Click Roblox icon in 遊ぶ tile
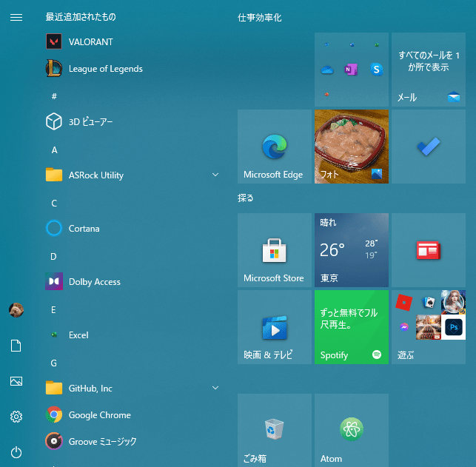Viewport: 476px width, 467px height. pos(404,303)
